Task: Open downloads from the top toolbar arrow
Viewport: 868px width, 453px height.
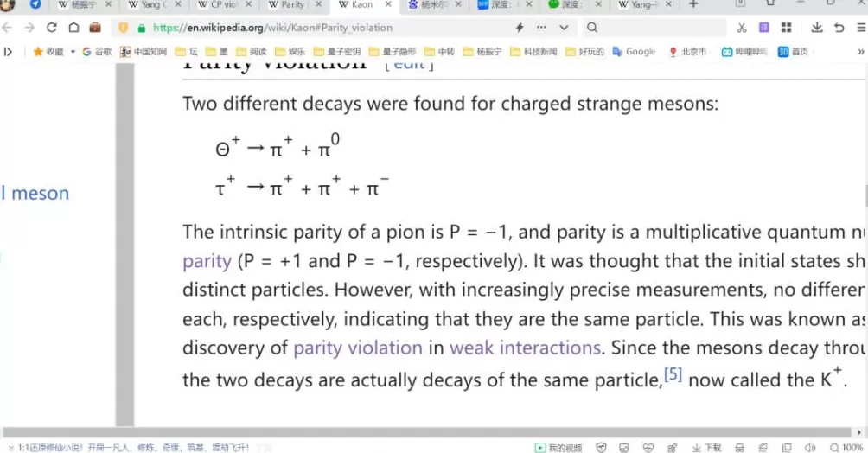Action: point(817,28)
